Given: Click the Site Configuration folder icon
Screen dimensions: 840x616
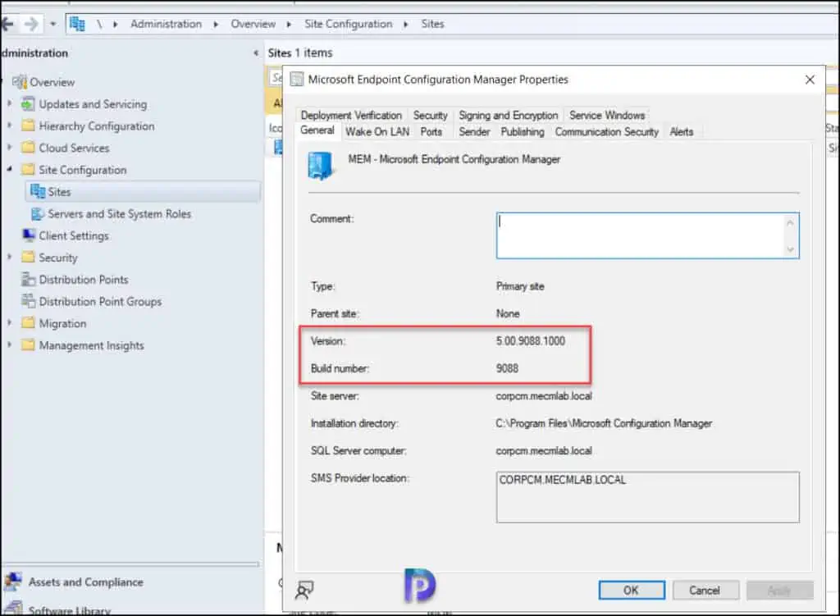Looking at the screenshot, I should [x=28, y=170].
